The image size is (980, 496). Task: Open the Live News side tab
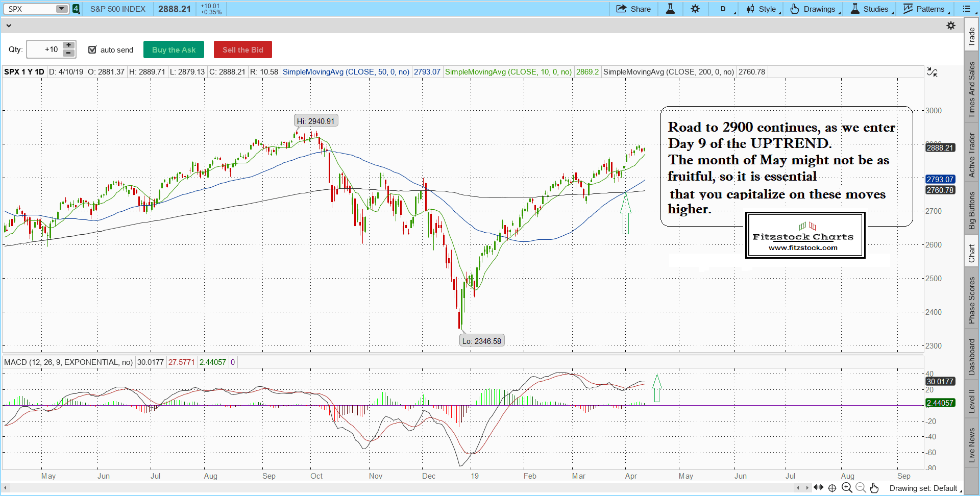point(972,445)
